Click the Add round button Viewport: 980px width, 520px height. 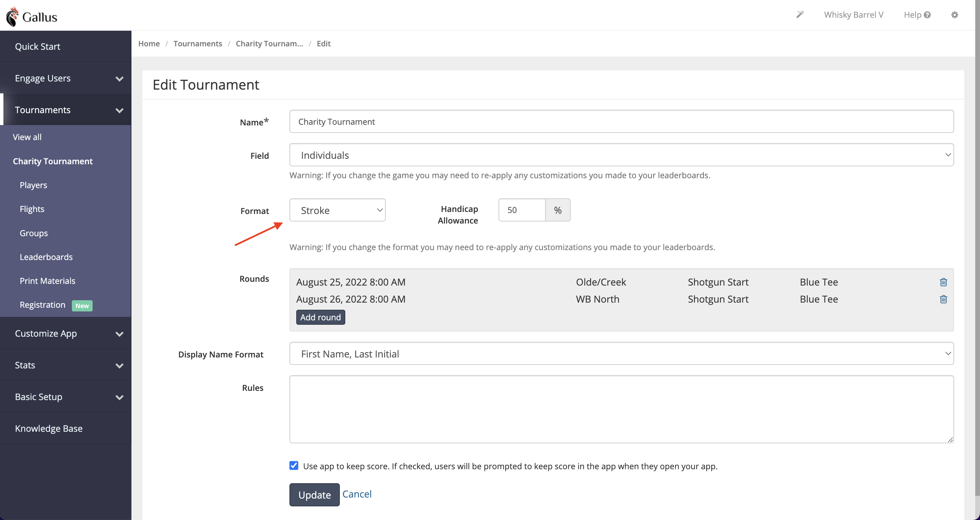pos(320,317)
